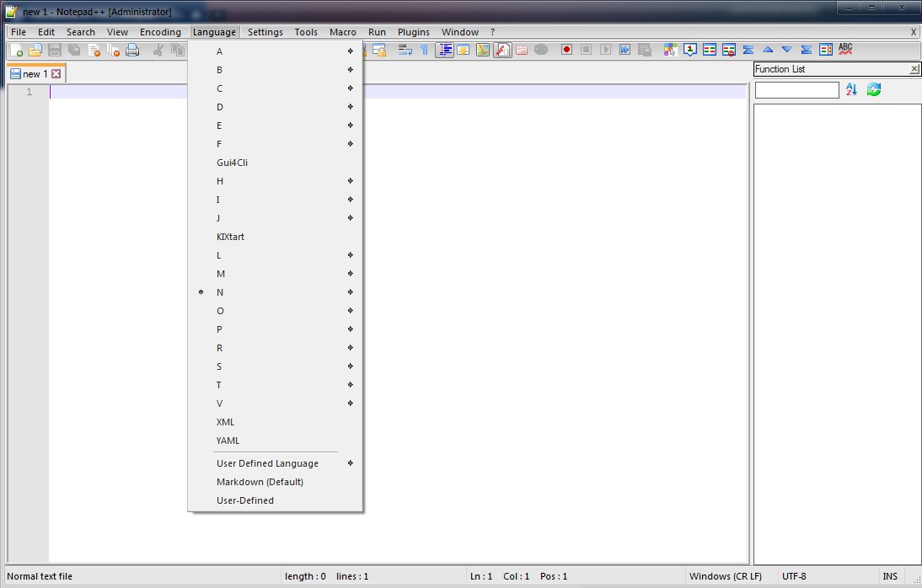Click the Playback macro icon

point(606,50)
